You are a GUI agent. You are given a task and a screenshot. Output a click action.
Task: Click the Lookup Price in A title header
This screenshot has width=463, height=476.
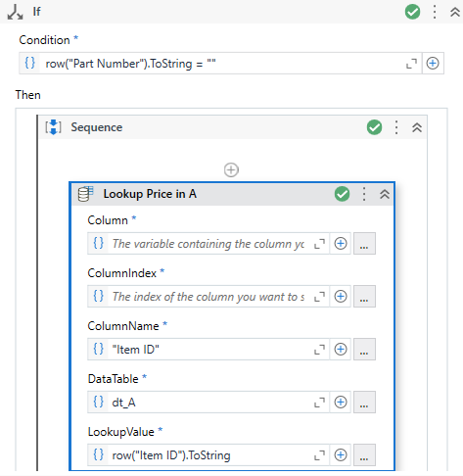(x=150, y=194)
